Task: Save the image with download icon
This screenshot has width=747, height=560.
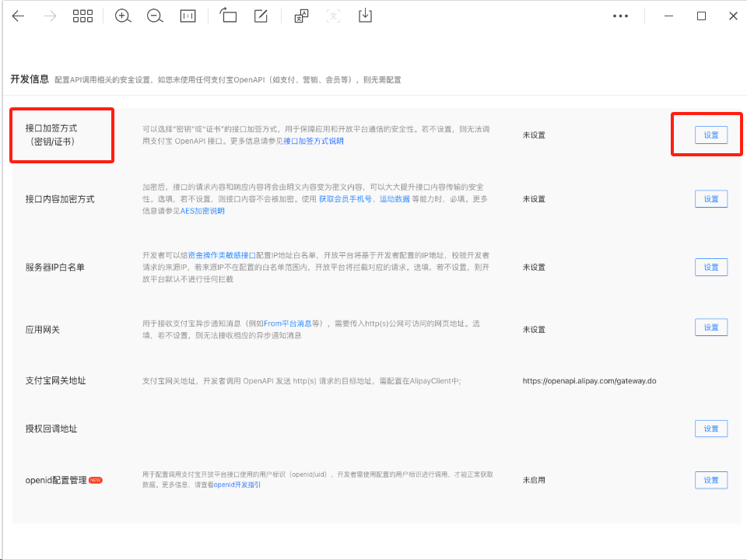Action: 365,16
